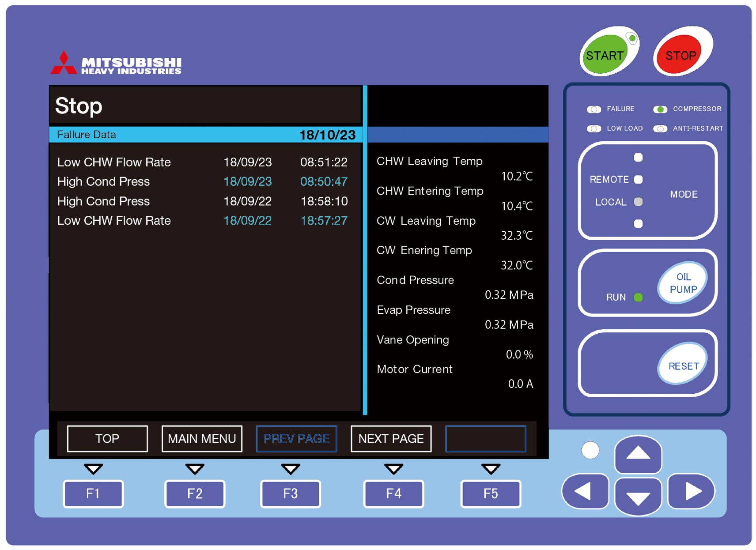Viewport: 756px width, 550px height.
Task: Click the Failure Data header label
Action: tap(87, 135)
